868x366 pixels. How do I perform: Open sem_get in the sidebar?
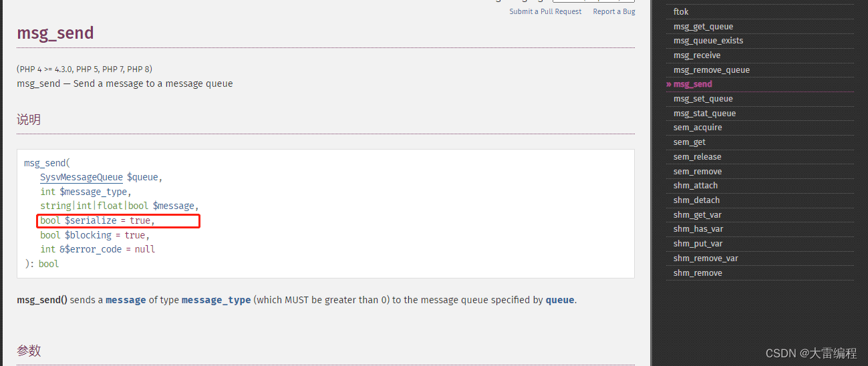point(690,142)
